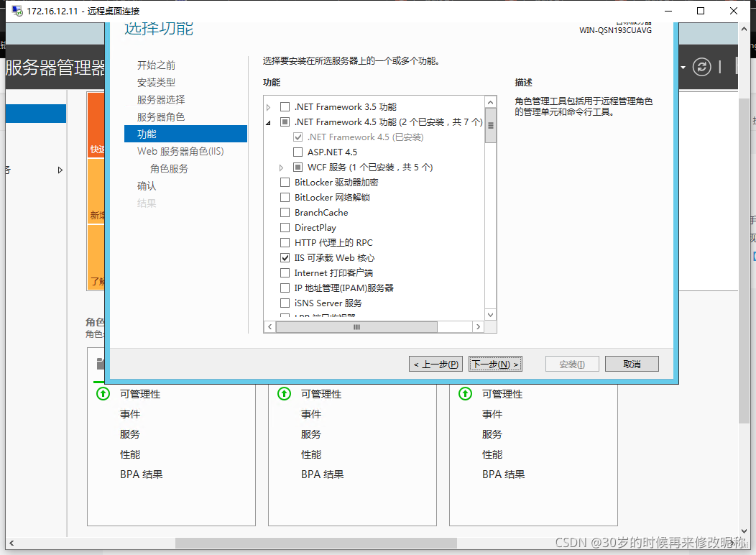Open 可管理性 in the second role tile
756x555 pixels.
click(x=321, y=395)
